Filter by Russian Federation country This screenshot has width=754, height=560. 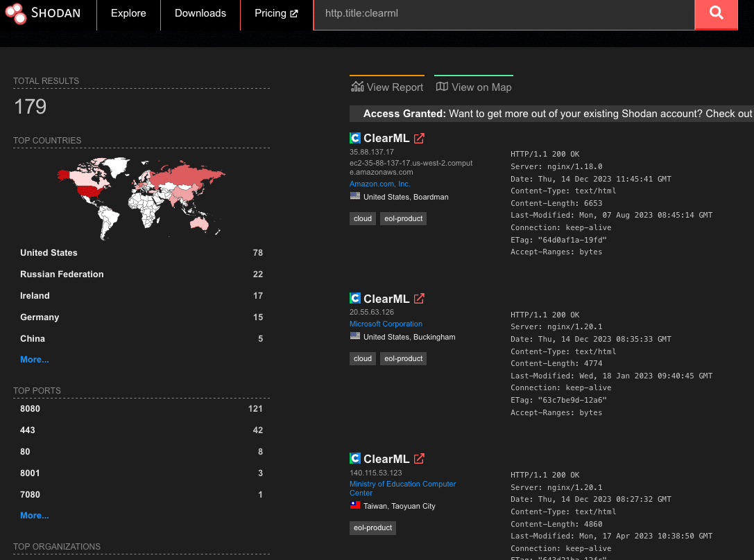point(142,274)
